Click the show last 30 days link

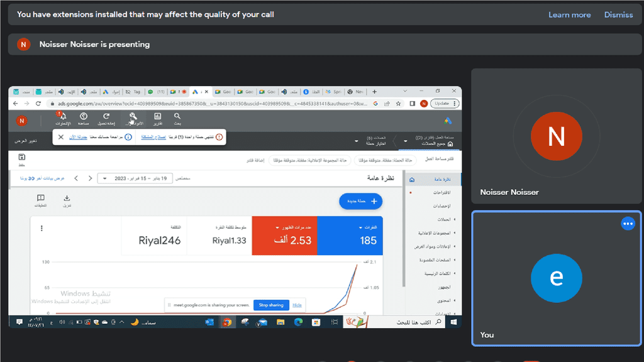pos(42,178)
